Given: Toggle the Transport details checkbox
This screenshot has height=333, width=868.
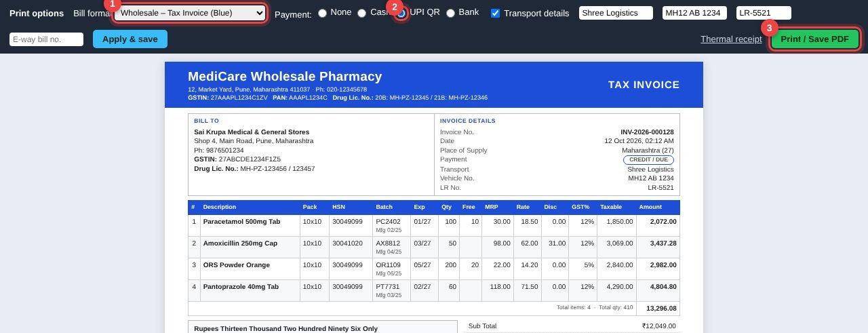Looking at the screenshot, I should [495, 13].
